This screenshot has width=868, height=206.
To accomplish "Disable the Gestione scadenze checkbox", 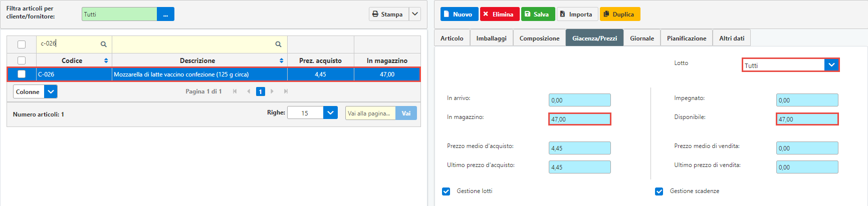I will click(x=659, y=191).
